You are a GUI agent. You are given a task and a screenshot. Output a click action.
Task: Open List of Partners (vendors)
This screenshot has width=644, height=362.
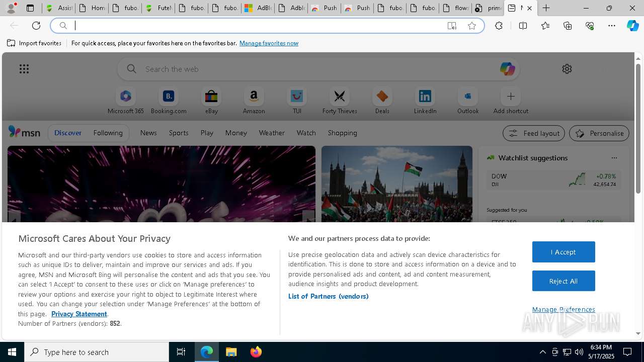(x=329, y=296)
